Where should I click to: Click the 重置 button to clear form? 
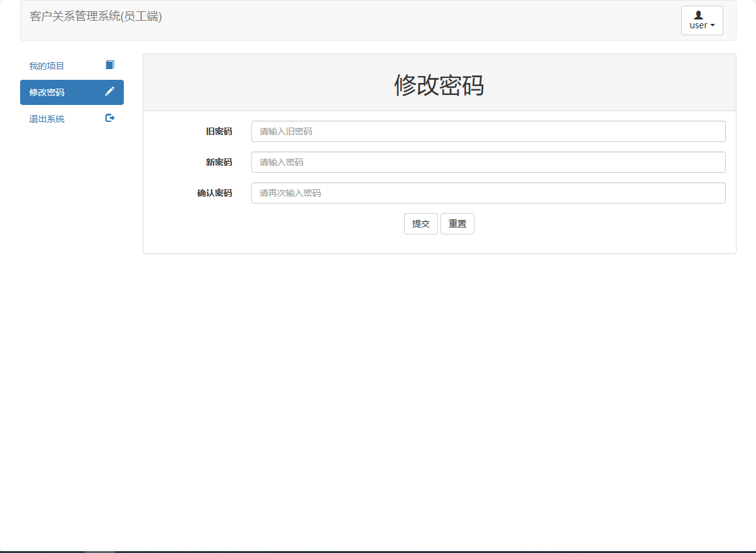point(457,223)
